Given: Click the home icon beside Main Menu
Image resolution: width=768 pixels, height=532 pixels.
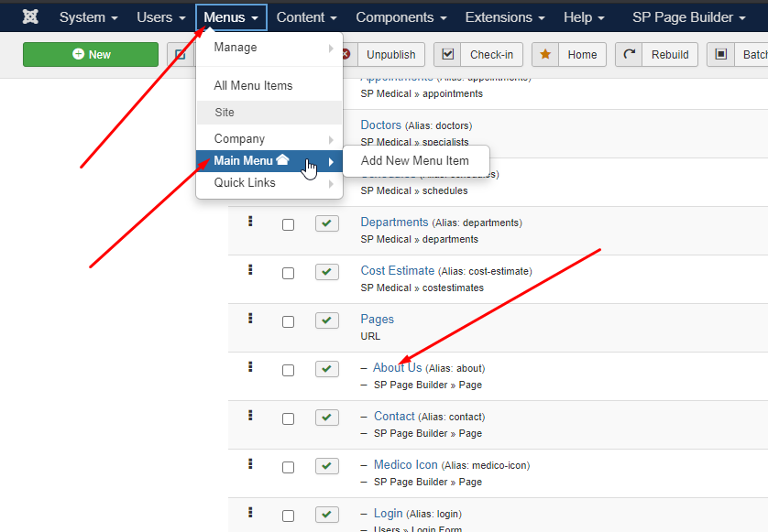Looking at the screenshot, I should 282,159.
